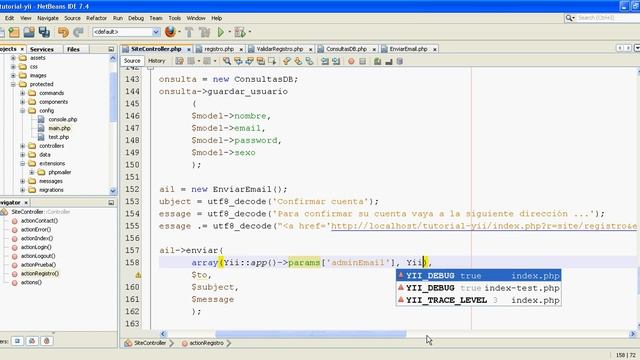Click the second navigator filter icon
This screenshot has height=360, width=640.
(32, 341)
